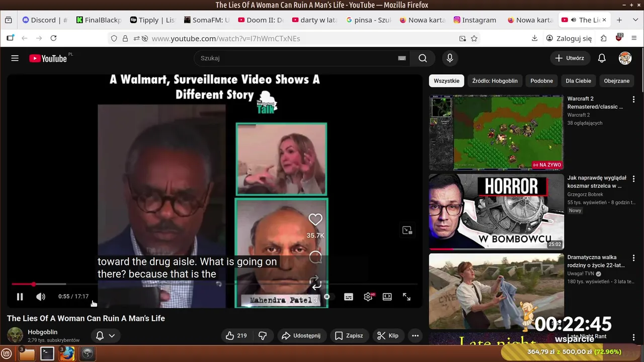
Task: Open file manager from the taskbar
Action: (x=27, y=354)
